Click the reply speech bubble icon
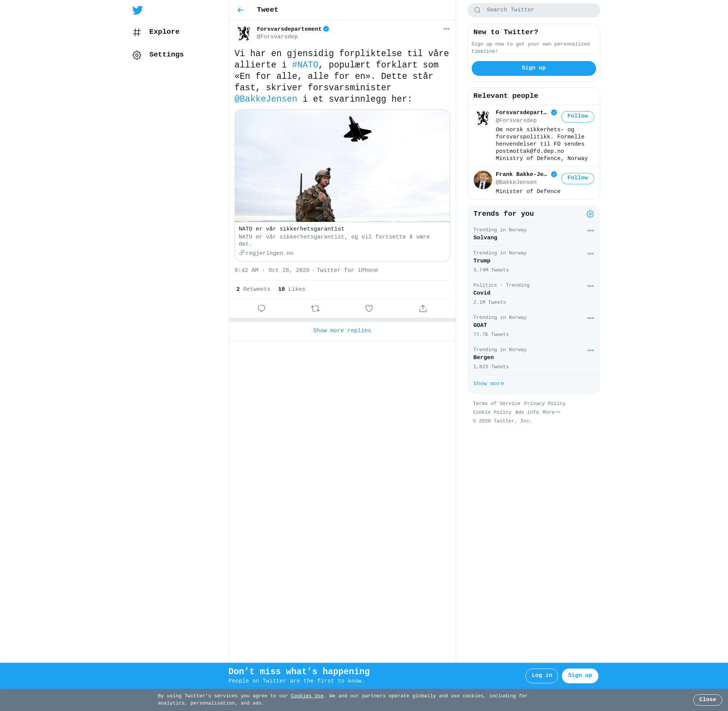Screen dimensions: 728x711 point(261,309)
